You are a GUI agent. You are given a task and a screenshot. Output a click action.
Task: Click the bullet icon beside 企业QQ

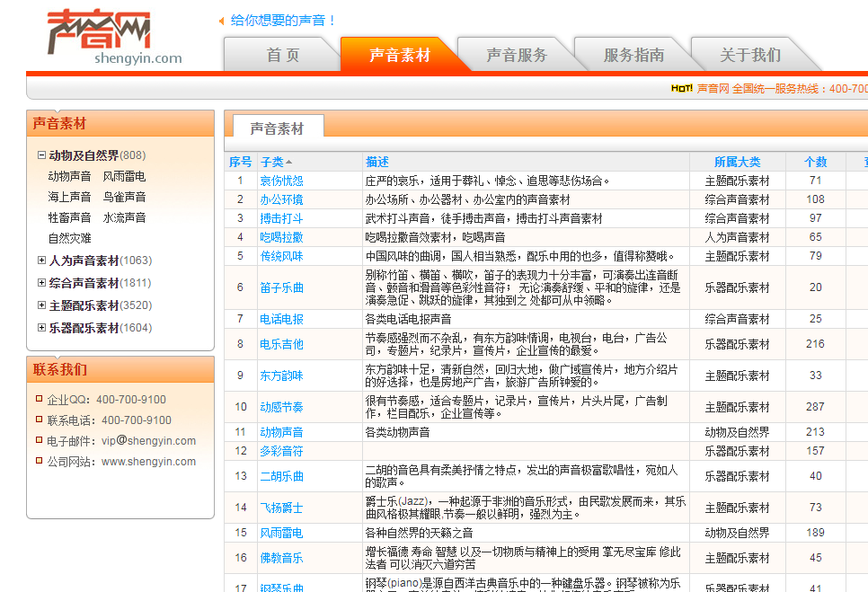pyautogui.click(x=39, y=400)
